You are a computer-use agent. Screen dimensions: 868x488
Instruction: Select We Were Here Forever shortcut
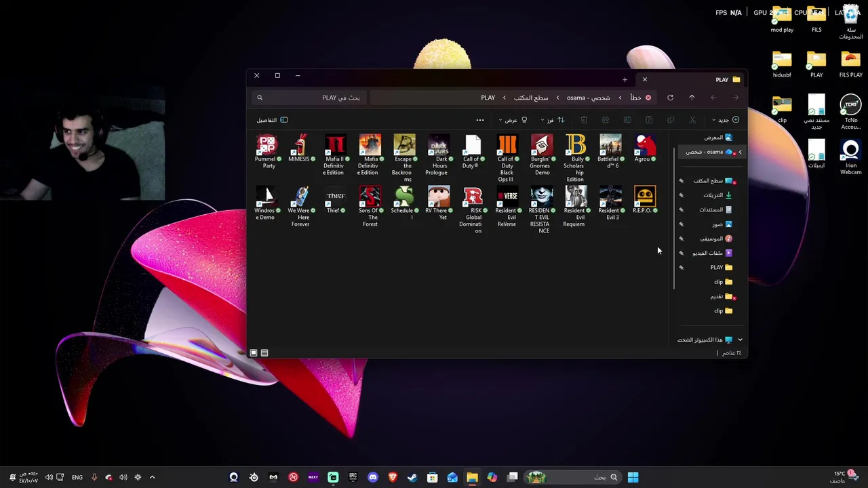coord(301,206)
